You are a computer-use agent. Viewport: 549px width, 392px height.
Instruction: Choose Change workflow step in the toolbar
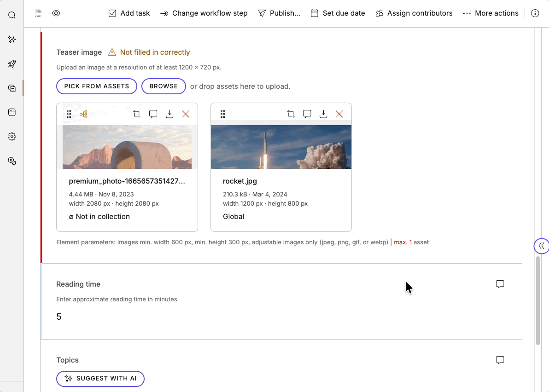pos(204,13)
